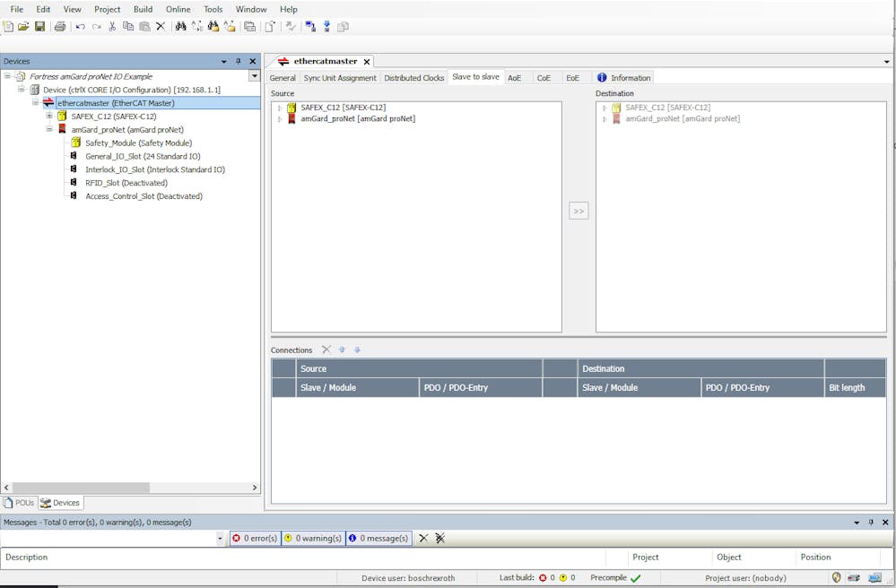
Task: Click the Information tab blue icon
Action: [602, 78]
